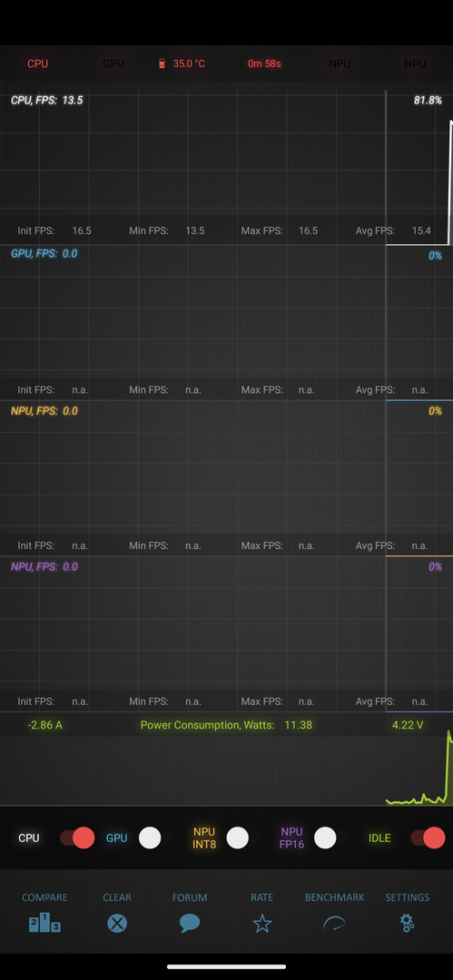Tap the Power Consumption Watts label

[207, 725]
